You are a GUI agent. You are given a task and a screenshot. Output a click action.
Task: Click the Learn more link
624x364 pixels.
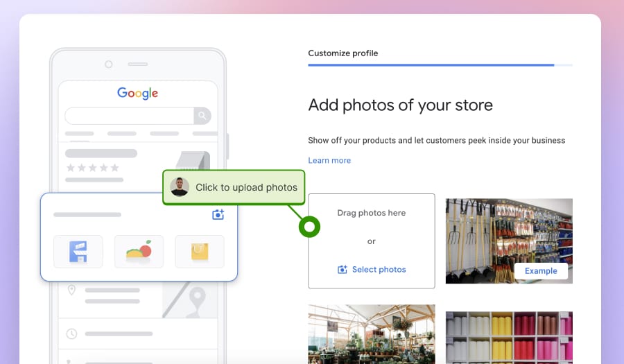pos(329,160)
